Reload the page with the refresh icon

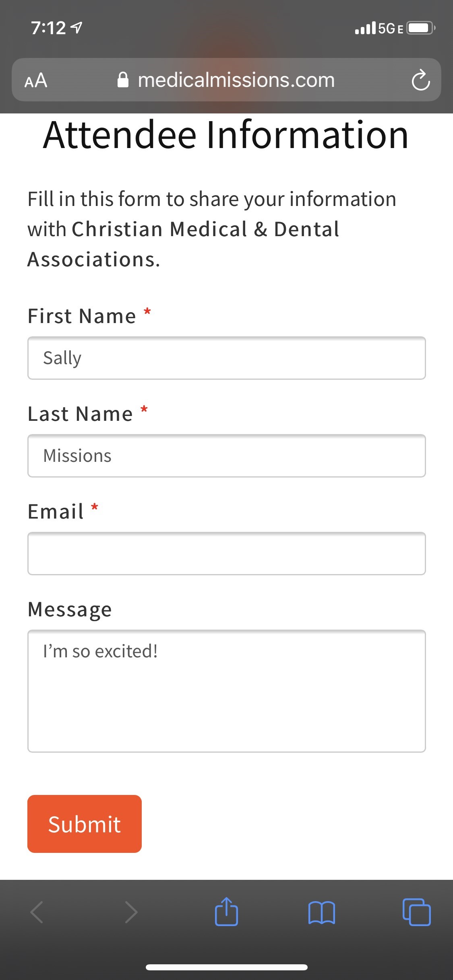[421, 80]
